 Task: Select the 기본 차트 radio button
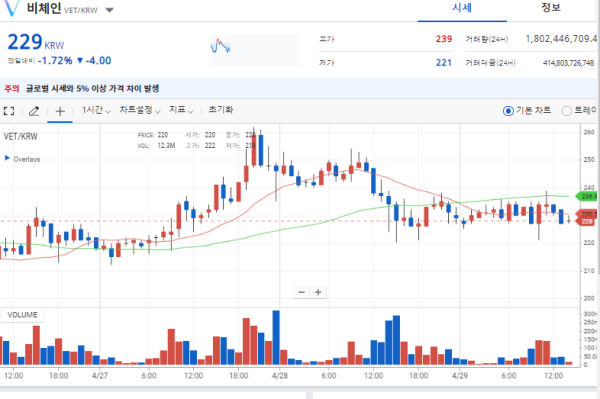pyautogui.click(x=508, y=111)
